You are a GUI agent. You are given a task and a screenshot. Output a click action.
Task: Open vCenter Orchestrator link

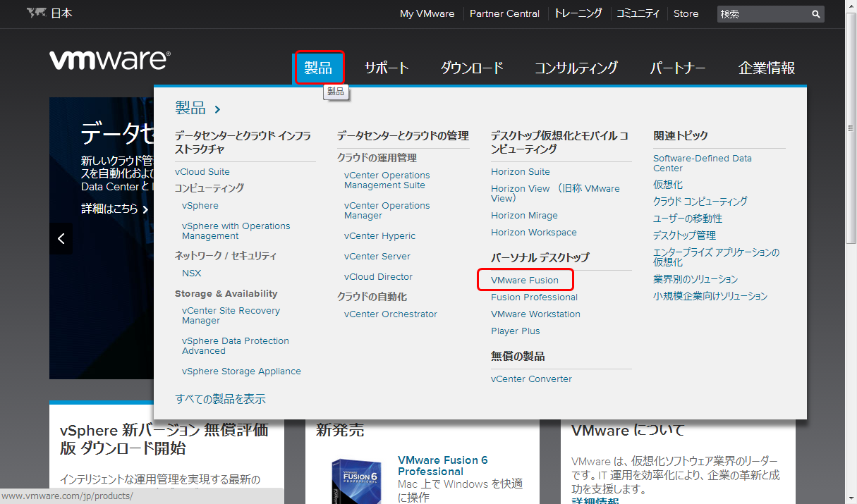pos(391,314)
